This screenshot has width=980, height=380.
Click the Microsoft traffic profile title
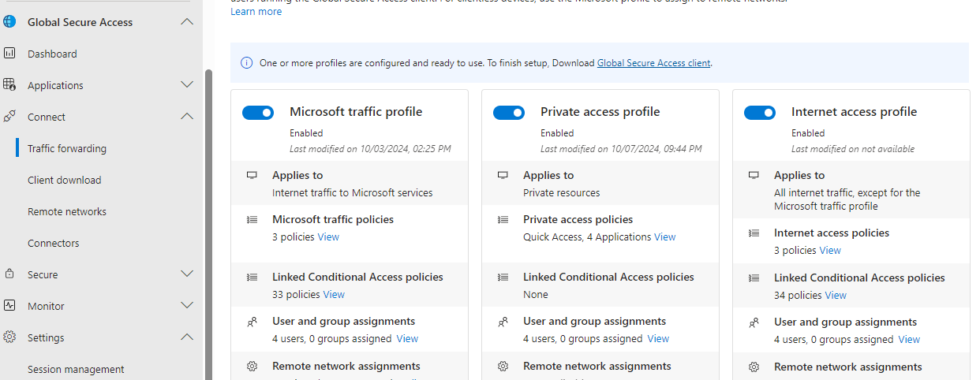(x=356, y=112)
